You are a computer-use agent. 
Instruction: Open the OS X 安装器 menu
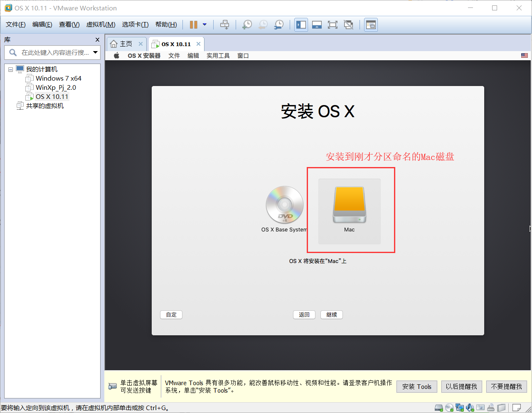click(x=144, y=56)
